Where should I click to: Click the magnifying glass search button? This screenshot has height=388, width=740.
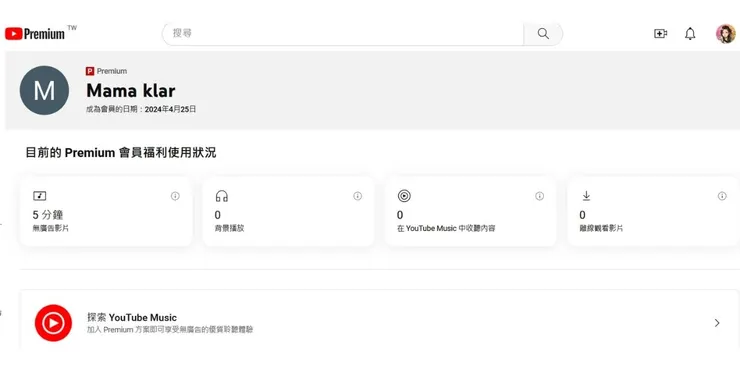[543, 34]
